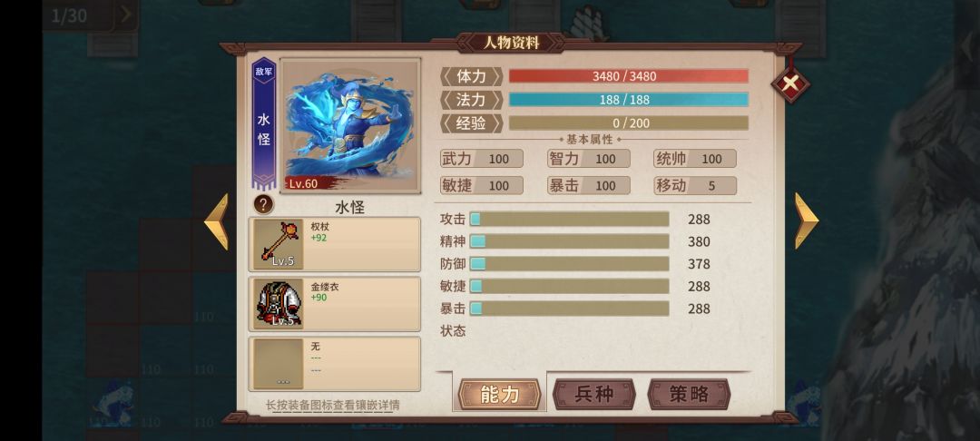Click the 攻击 stat progress bar

coord(569,220)
